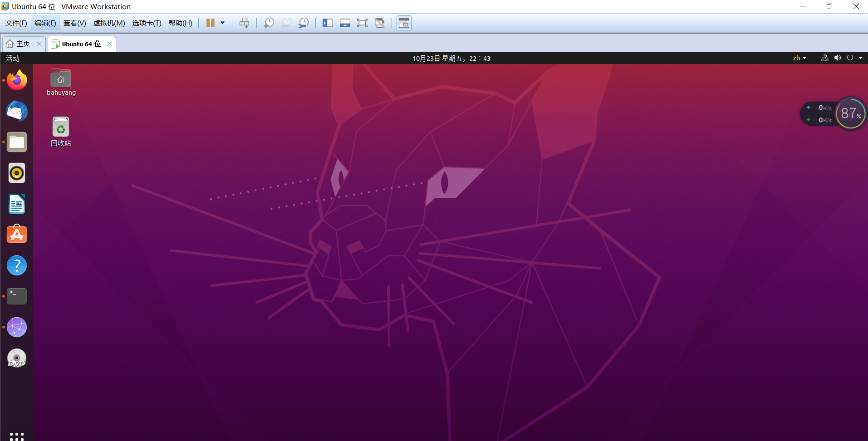Close the 主页 tab

pos(39,44)
